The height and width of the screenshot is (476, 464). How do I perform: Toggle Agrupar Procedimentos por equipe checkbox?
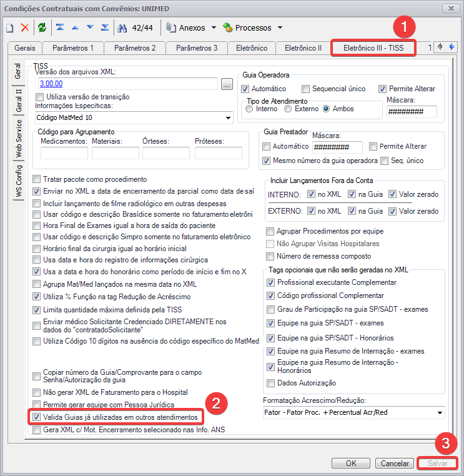(x=270, y=231)
